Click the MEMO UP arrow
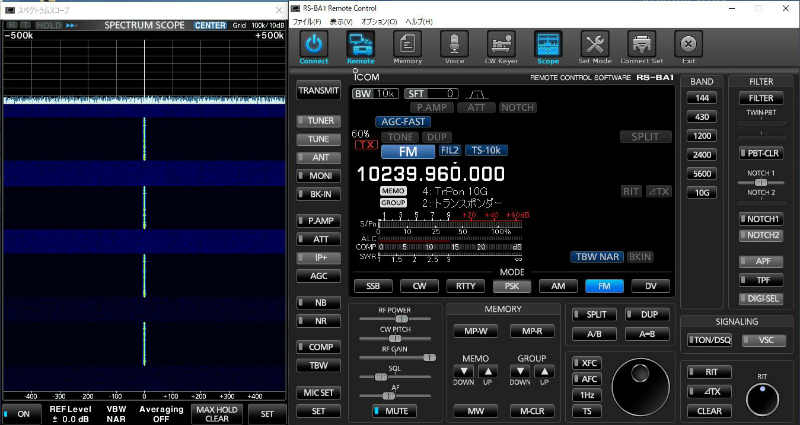The width and height of the screenshot is (800, 425). point(488,371)
